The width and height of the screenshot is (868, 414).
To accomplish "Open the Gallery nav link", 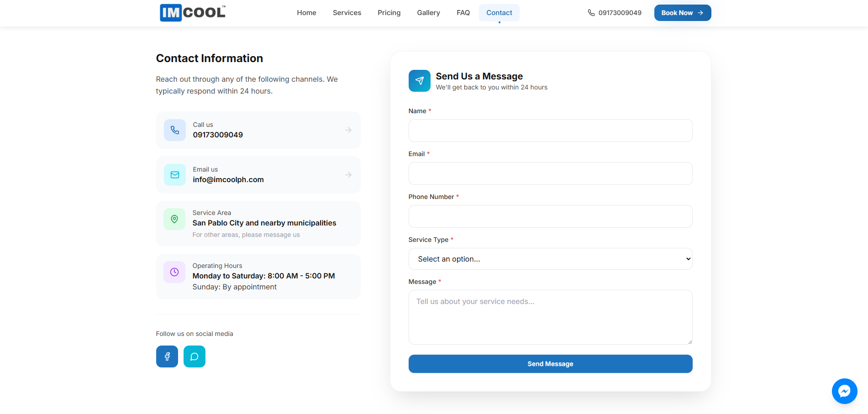I will coord(429,13).
